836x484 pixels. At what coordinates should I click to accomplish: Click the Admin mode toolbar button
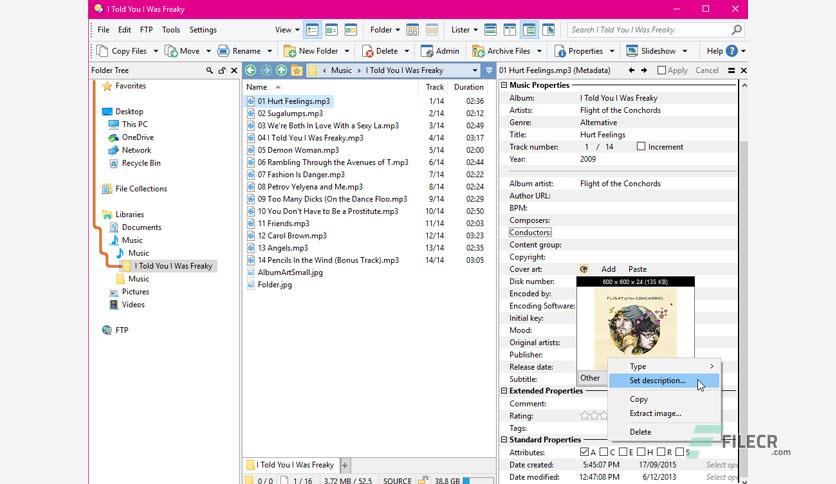(440, 51)
